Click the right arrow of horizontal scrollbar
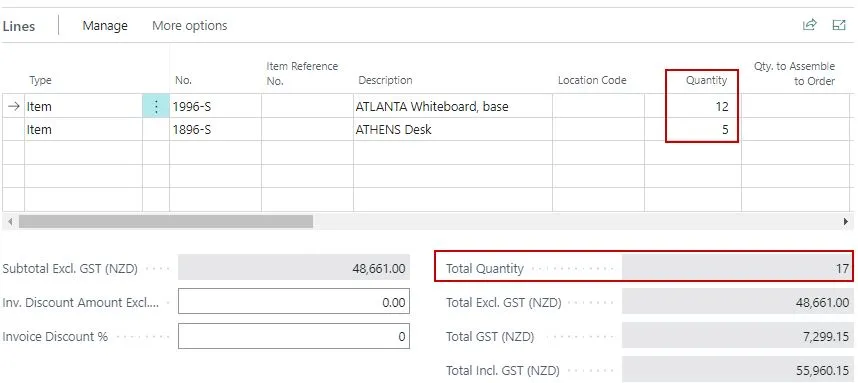Image resolution: width=858 pixels, height=383 pixels. [846, 222]
